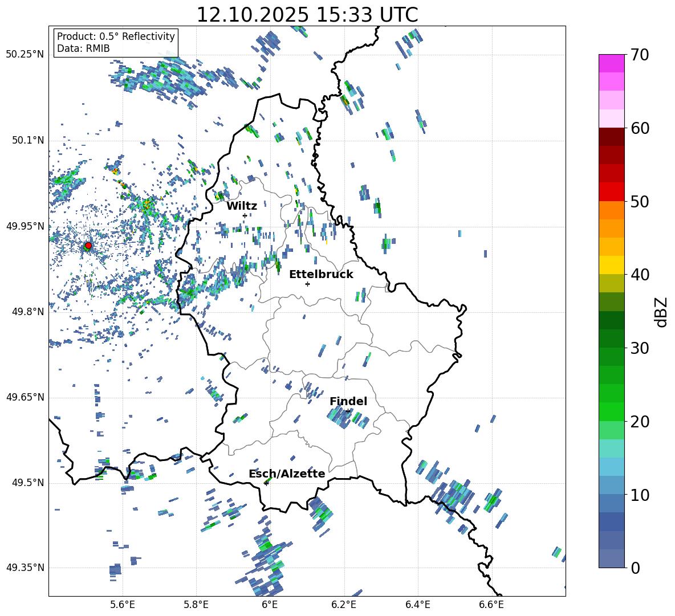
Task: Click the Data: RMIB text
Action: [x=83, y=48]
